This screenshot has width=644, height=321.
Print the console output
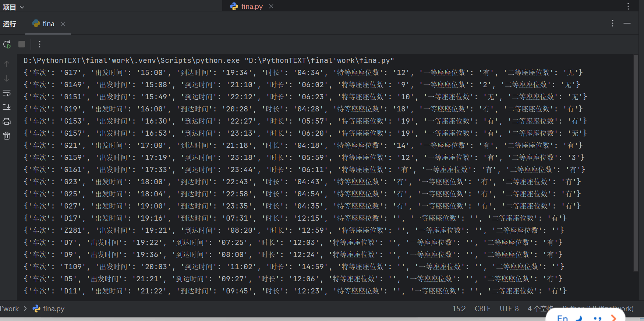[x=7, y=121]
